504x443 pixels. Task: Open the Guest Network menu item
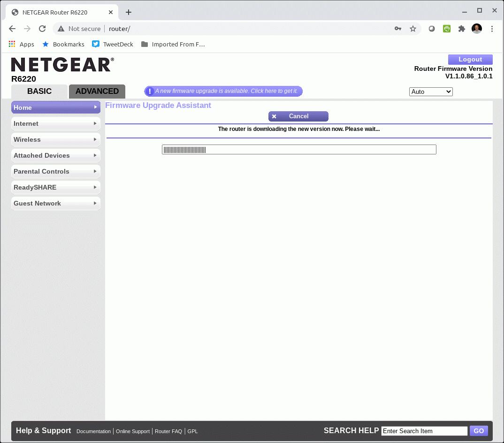pyautogui.click(x=55, y=203)
